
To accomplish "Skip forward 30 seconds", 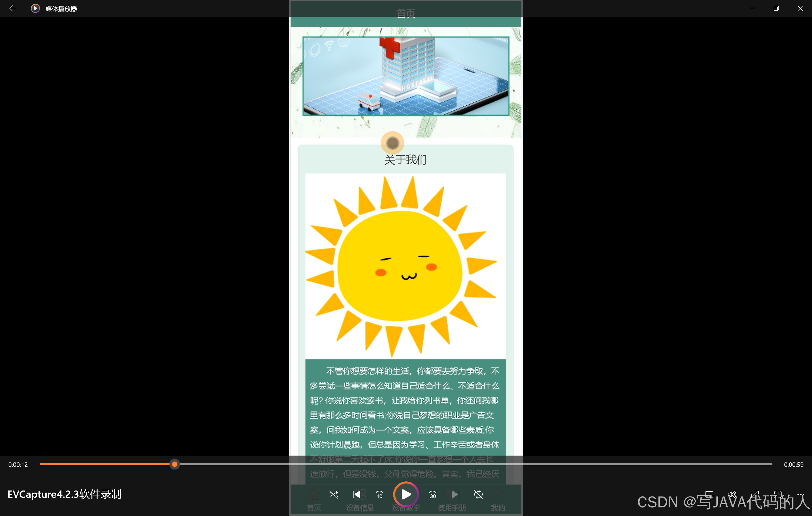I will tap(433, 494).
